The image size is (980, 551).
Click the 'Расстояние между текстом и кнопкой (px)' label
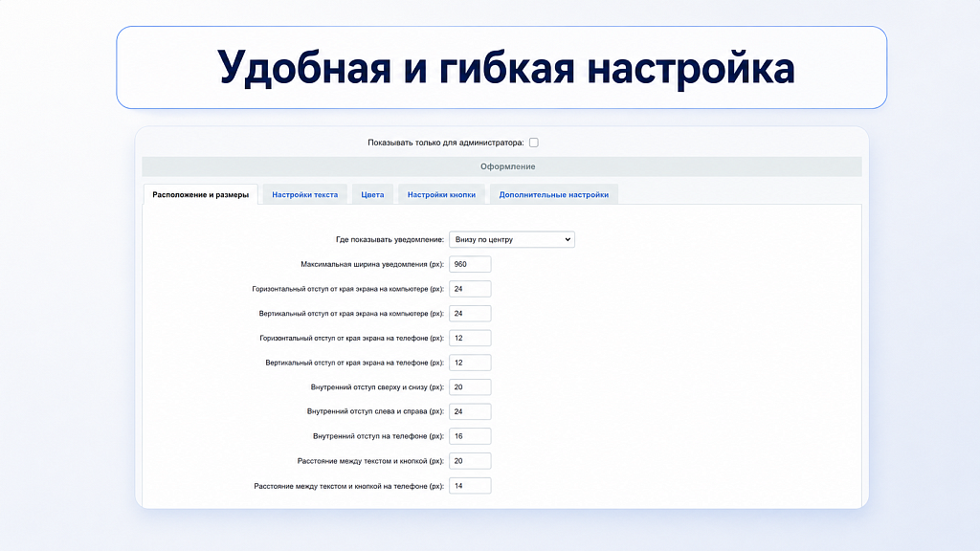point(370,461)
